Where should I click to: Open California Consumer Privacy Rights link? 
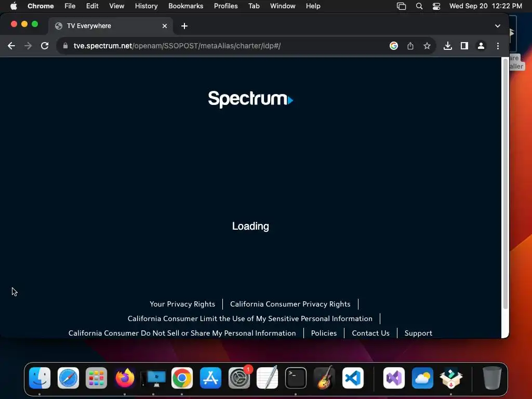tap(290, 304)
